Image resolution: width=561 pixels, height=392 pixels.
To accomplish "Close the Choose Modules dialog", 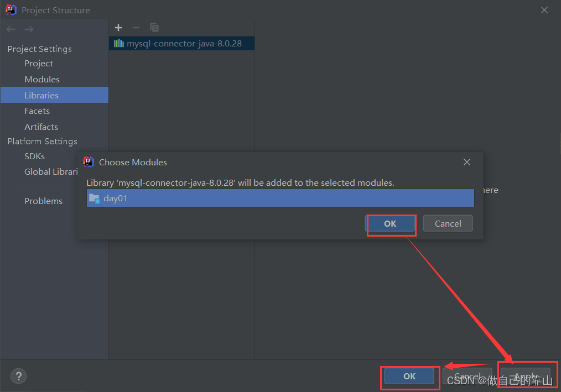I will [467, 162].
